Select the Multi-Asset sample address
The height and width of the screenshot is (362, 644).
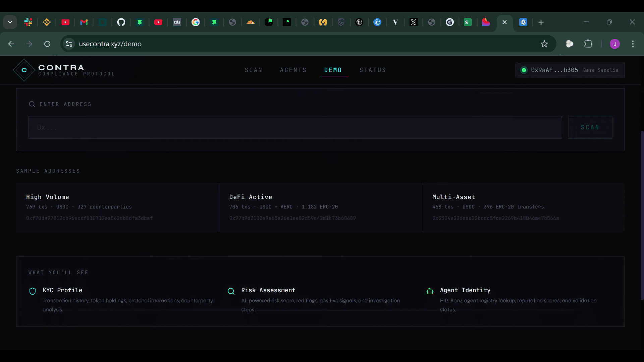pos(523,207)
